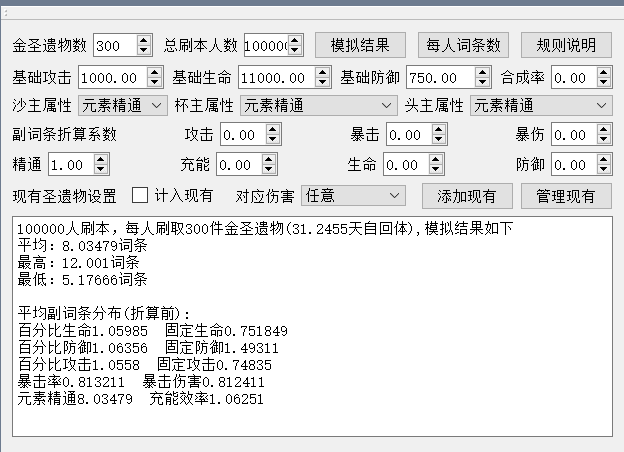Increase 暴伤 coefficient with up arrow

click(x=603, y=130)
